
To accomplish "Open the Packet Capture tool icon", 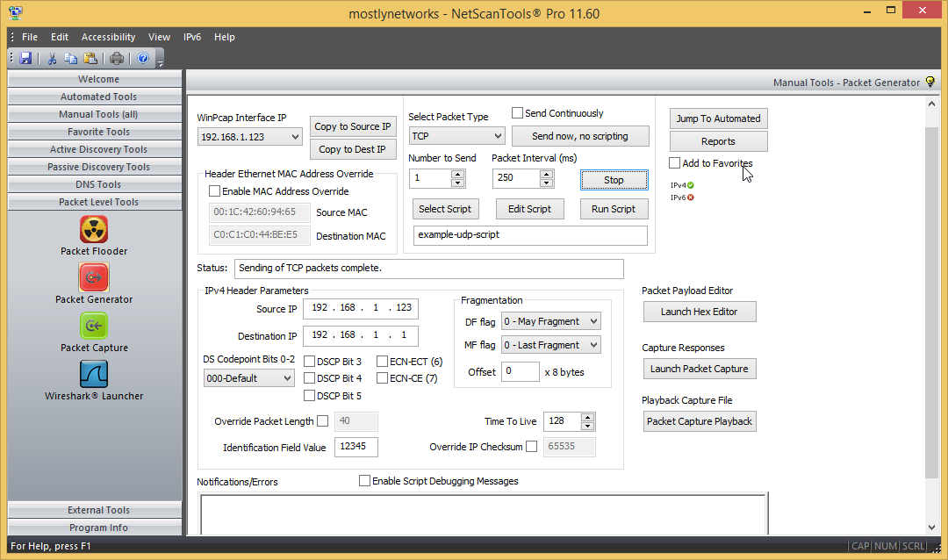I will [x=94, y=327].
